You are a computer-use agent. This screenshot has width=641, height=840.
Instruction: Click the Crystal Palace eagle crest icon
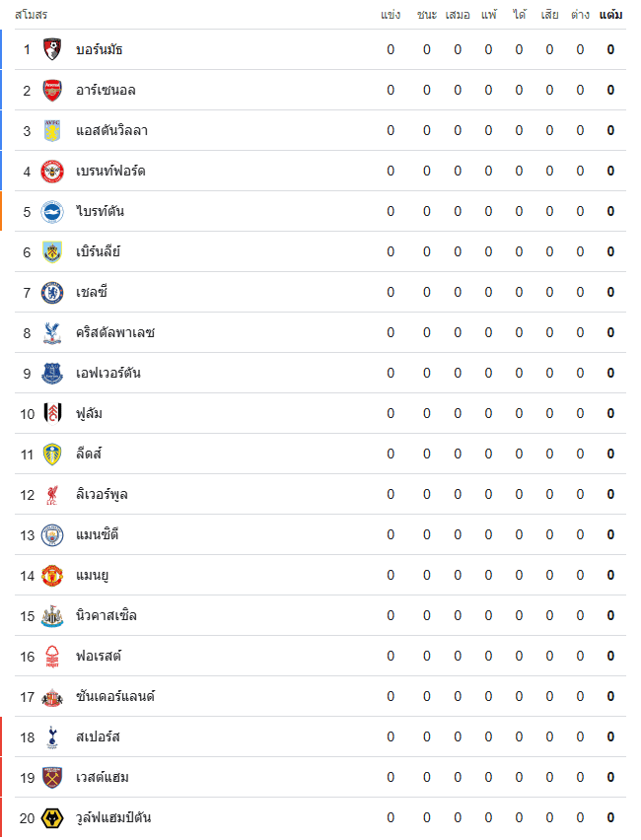[x=52, y=332]
